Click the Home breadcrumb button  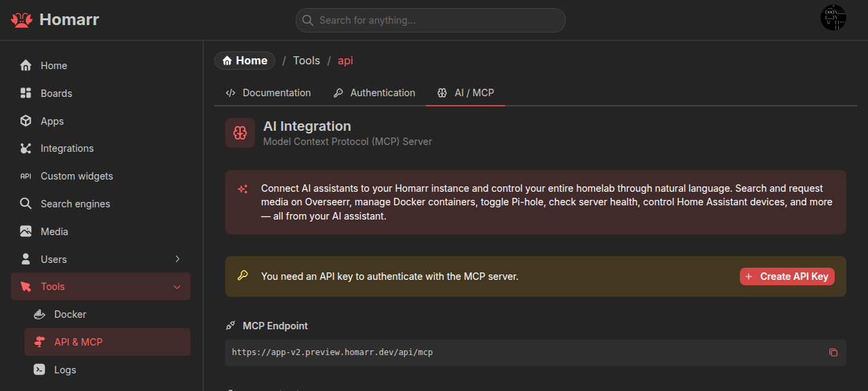[x=245, y=61]
